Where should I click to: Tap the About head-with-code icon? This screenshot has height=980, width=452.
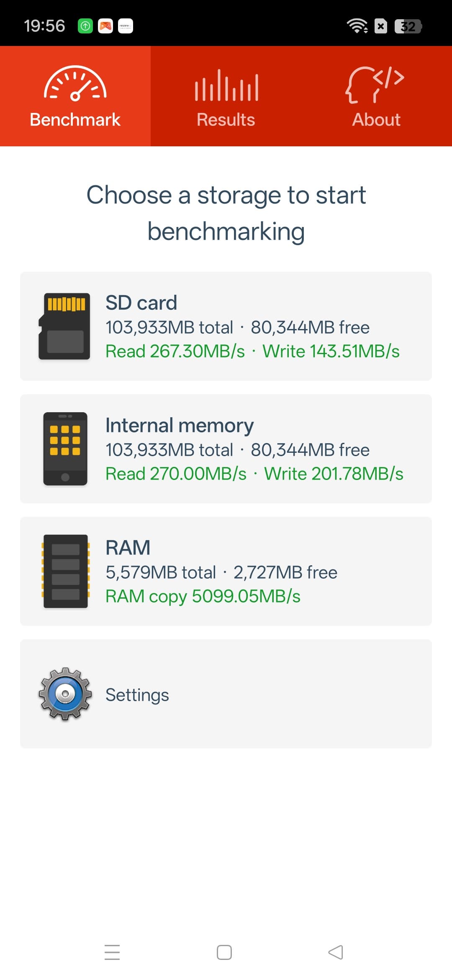375,84
